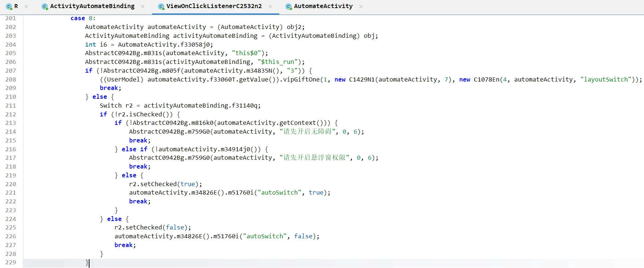644x268 pixels.
Task: Close the R tab
Action: [26, 7]
